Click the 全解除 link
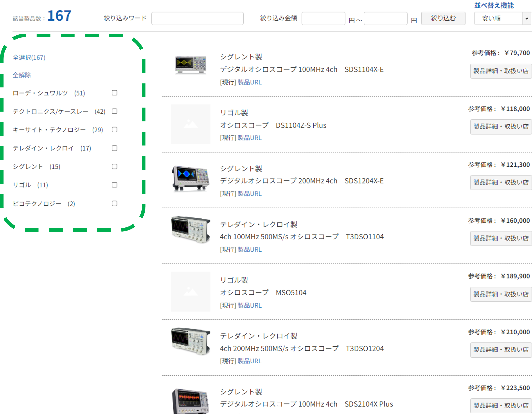The height and width of the screenshot is (414, 532). coord(22,75)
